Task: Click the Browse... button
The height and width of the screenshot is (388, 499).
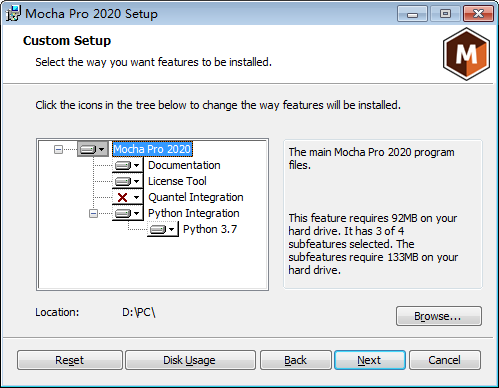Action: [439, 316]
